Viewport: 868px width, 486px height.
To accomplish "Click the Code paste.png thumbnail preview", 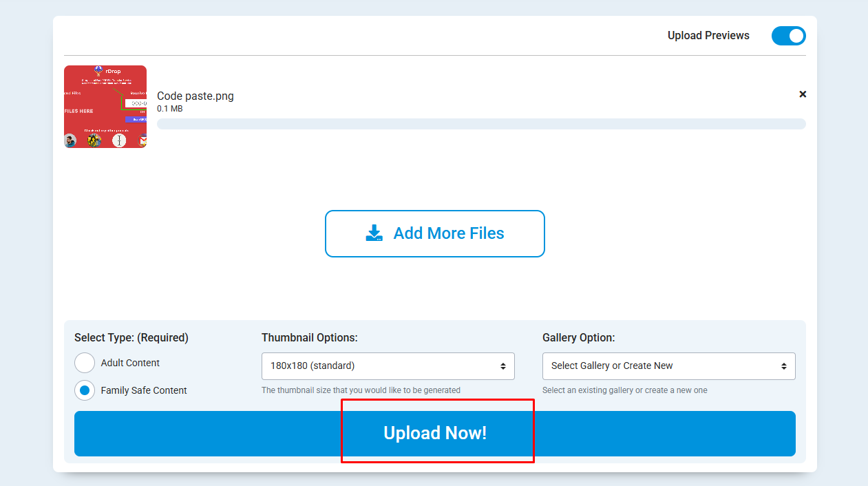I will click(105, 107).
